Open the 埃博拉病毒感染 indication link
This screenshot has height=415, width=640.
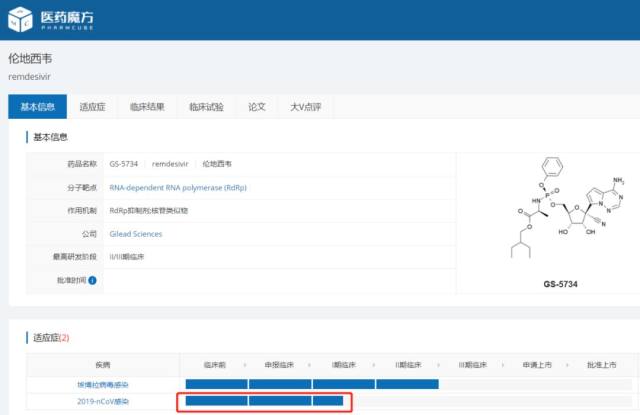pyautogui.click(x=103, y=384)
